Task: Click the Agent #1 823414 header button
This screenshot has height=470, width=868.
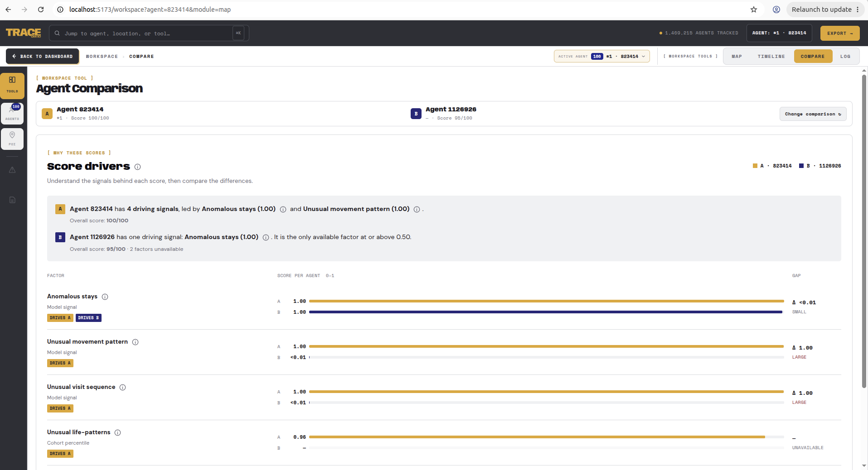Action: pyautogui.click(x=779, y=33)
